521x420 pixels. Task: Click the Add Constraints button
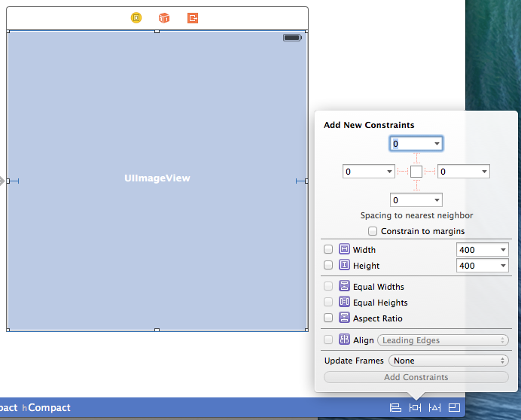tap(416, 377)
